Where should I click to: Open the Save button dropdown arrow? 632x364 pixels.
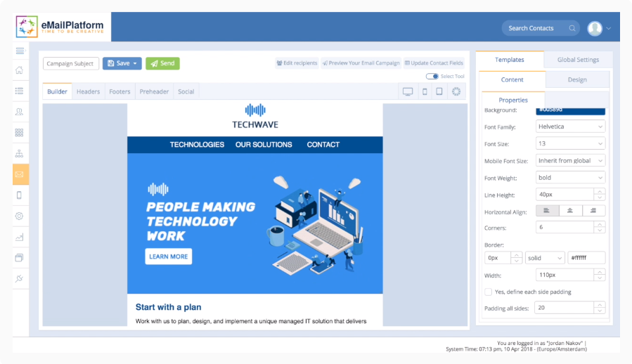[x=135, y=63]
